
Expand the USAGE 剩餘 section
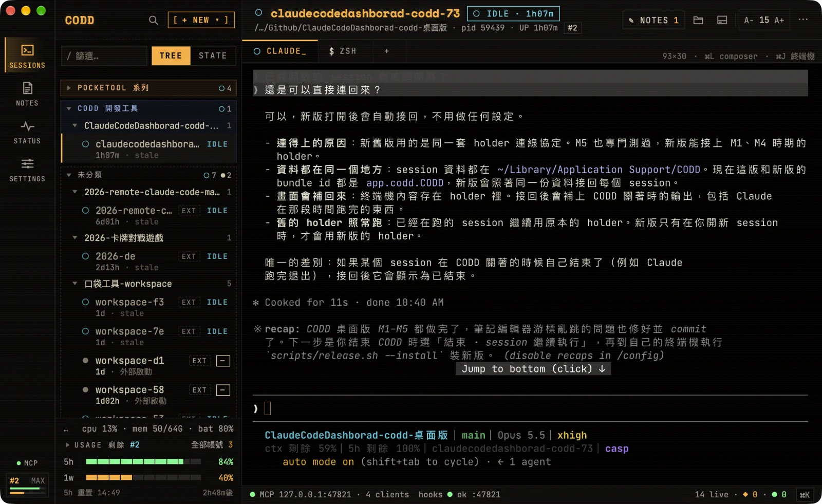pos(102,445)
